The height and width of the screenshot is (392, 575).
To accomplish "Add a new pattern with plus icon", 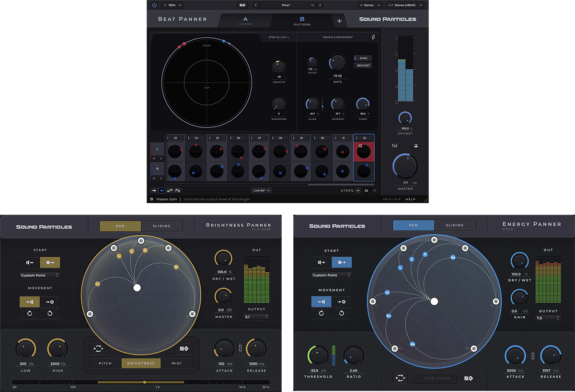I will 339,21.
